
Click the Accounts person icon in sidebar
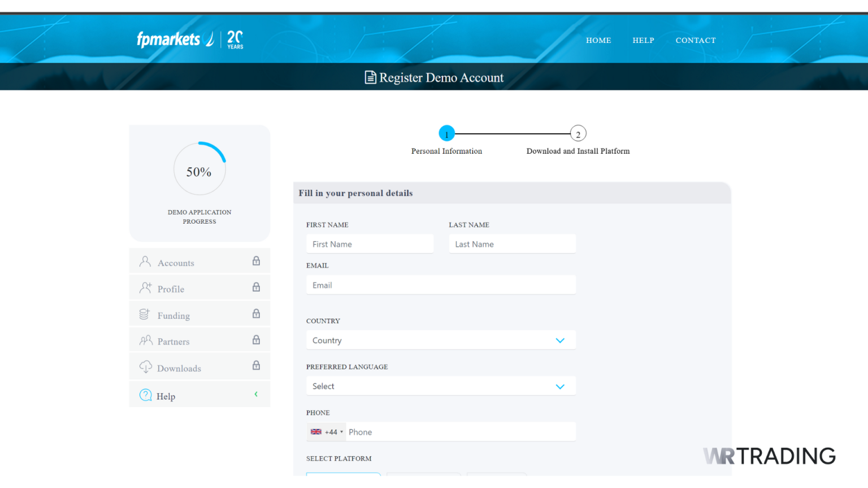coord(145,262)
